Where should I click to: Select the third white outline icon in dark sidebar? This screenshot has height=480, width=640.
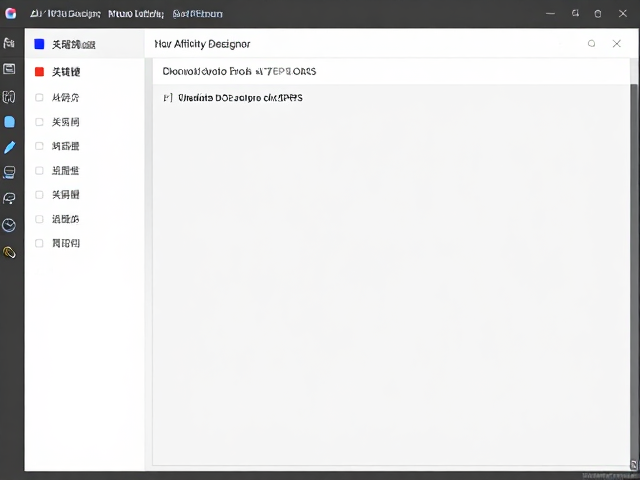(9, 96)
